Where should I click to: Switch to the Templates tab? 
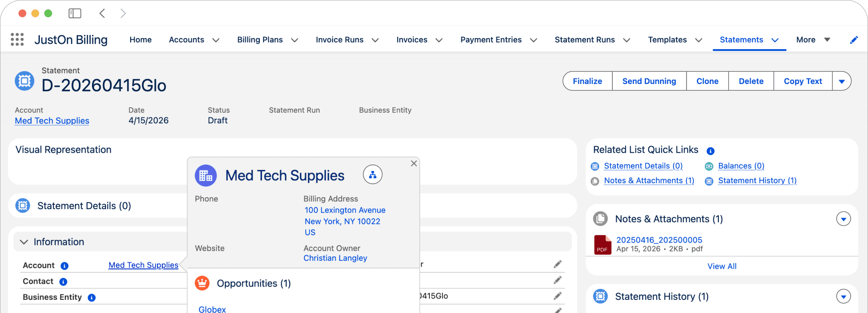point(668,39)
